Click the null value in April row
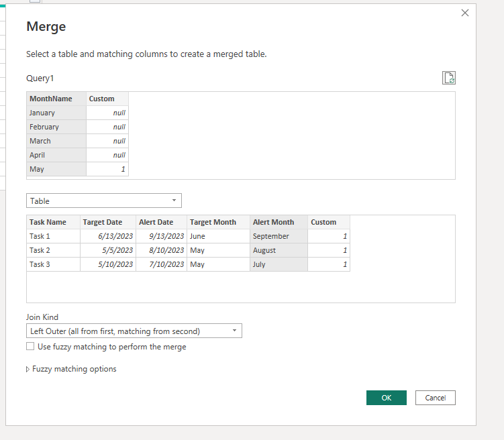The image size is (504, 440). click(x=107, y=155)
